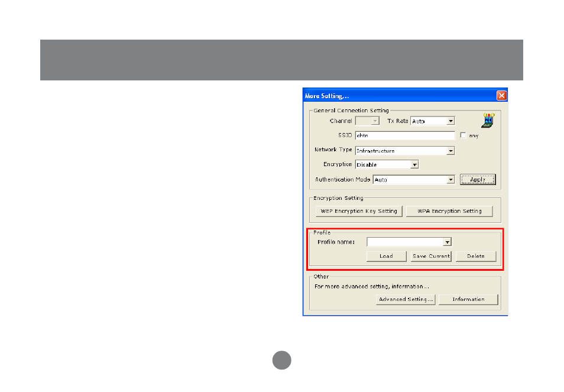
Task: Click into the SSID text field
Action: 404,135
